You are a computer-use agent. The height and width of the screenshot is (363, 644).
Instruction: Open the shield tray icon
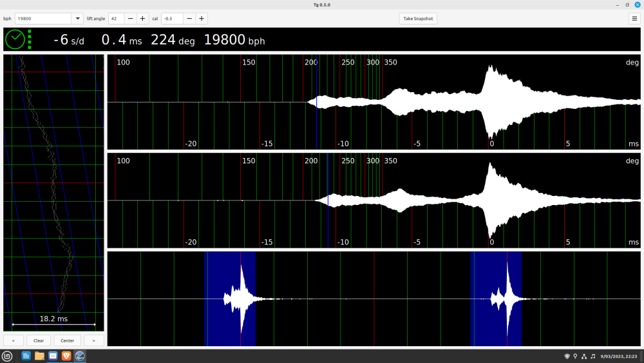pyautogui.click(x=567, y=357)
